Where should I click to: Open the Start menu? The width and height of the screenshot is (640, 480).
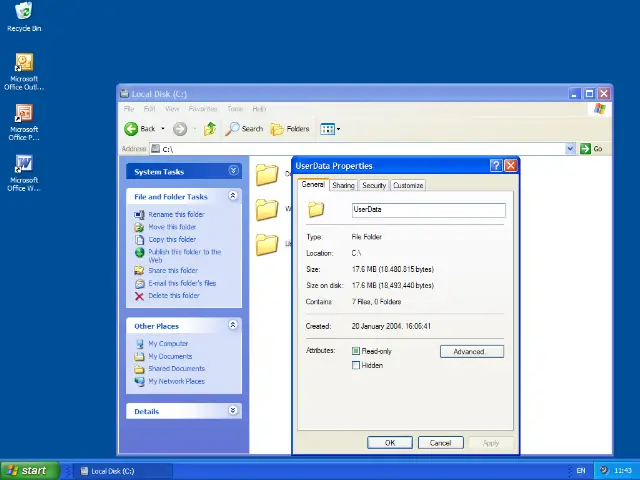[27, 470]
